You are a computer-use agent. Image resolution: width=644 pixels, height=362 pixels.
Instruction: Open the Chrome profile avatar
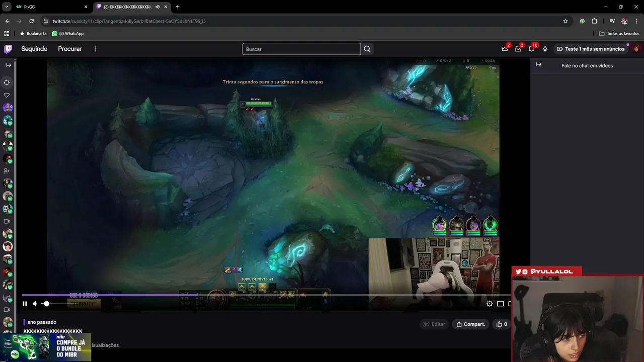624,21
